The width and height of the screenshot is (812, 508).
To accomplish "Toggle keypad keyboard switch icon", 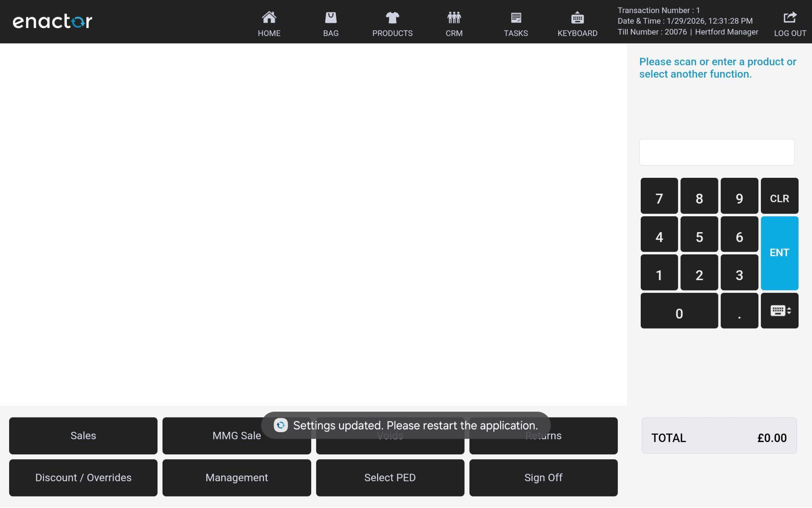I will pos(779,311).
